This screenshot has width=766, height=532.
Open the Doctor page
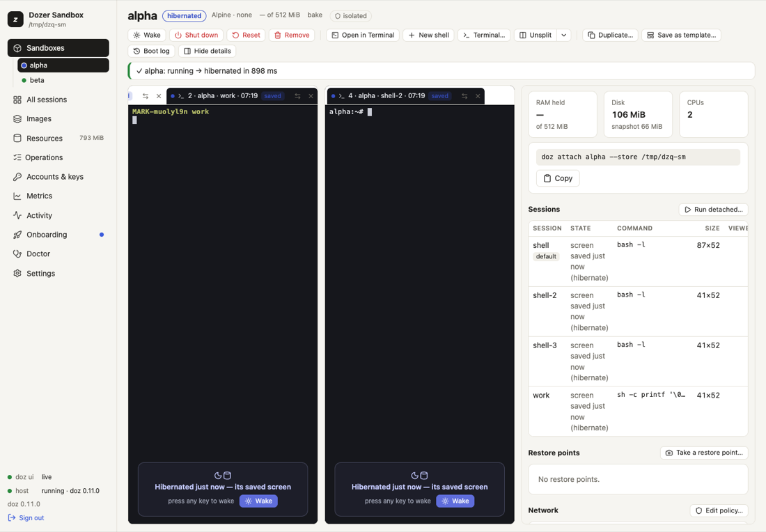coord(58,253)
